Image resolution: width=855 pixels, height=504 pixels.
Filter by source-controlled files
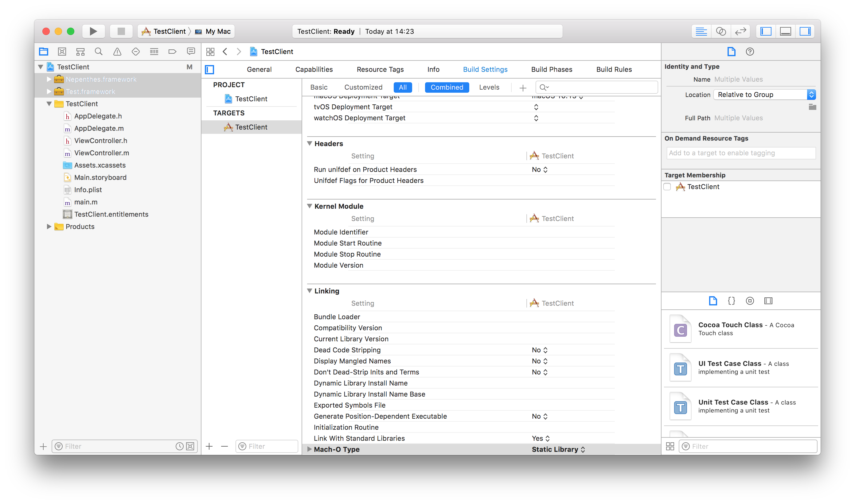190,446
